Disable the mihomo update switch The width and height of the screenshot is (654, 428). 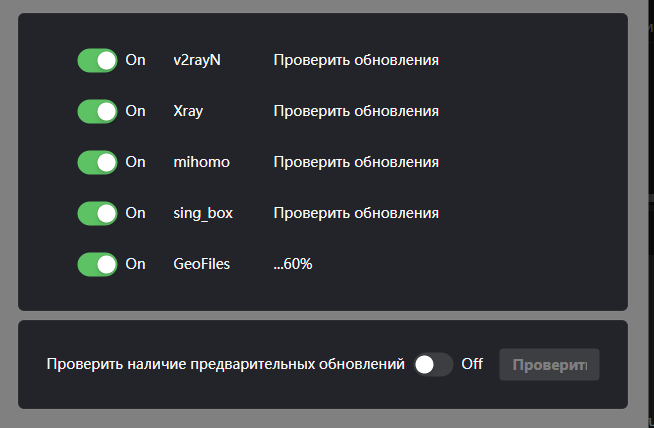pos(97,162)
